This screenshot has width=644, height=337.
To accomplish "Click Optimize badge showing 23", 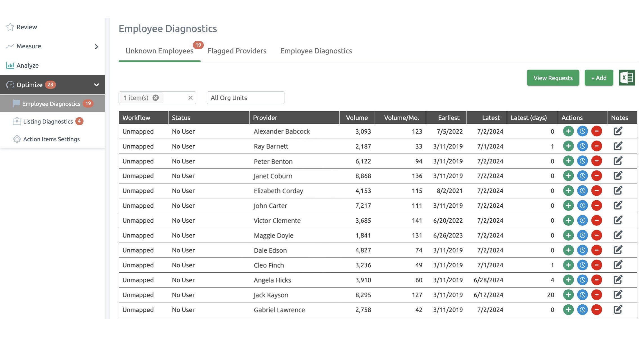I will [x=50, y=85].
